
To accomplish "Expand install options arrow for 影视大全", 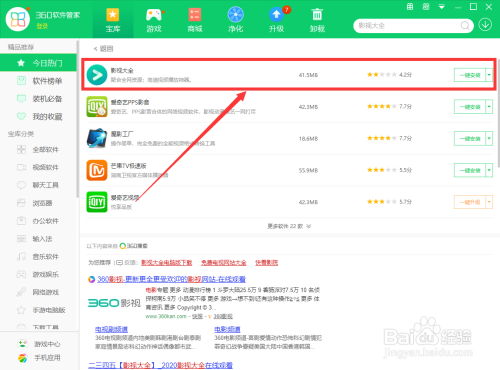I will tap(489, 75).
